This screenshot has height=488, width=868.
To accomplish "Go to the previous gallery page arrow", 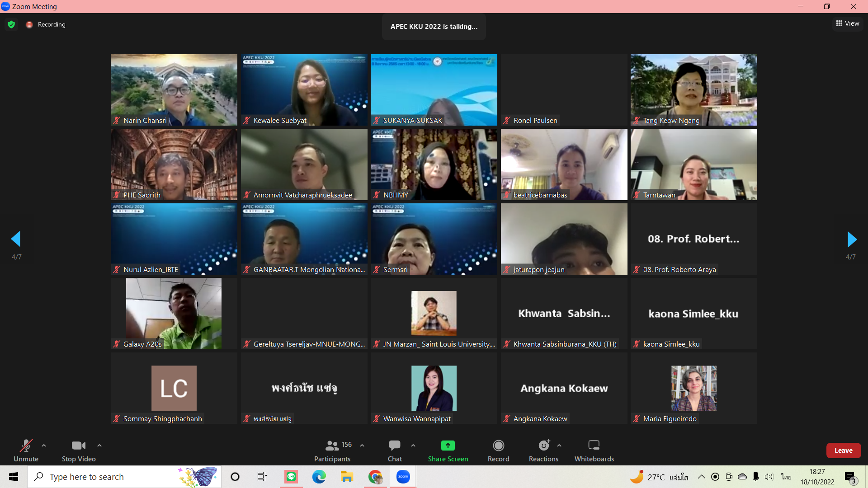I will click(16, 239).
